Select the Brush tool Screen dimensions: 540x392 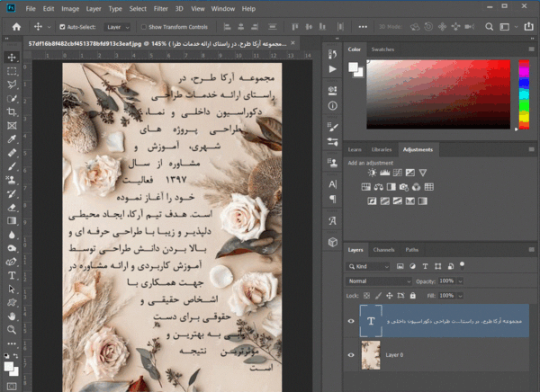pyautogui.click(x=12, y=166)
